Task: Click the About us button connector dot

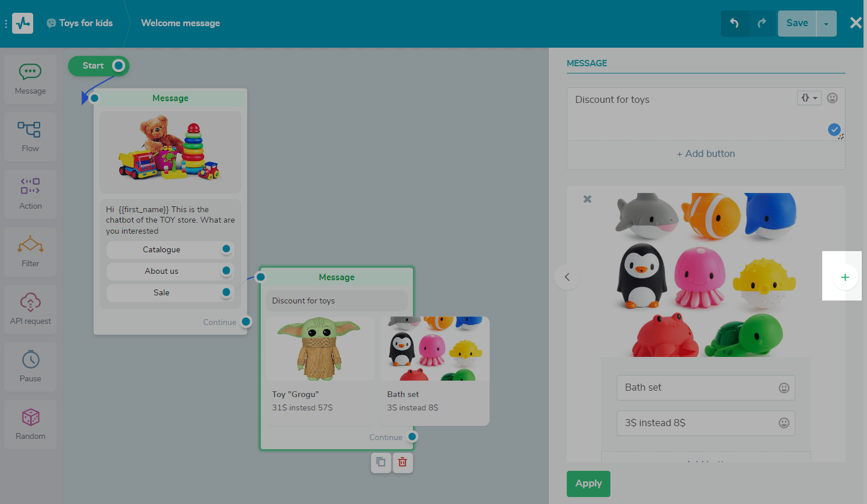Action: pyautogui.click(x=226, y=270)
